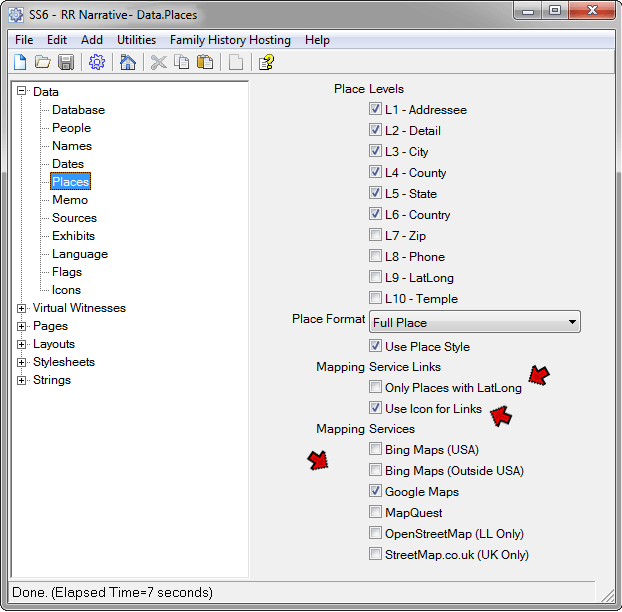Image resolution: width=622 pixels, height=612 pixels.
Task: Select Language in the tree
Action: click(80, 254)
